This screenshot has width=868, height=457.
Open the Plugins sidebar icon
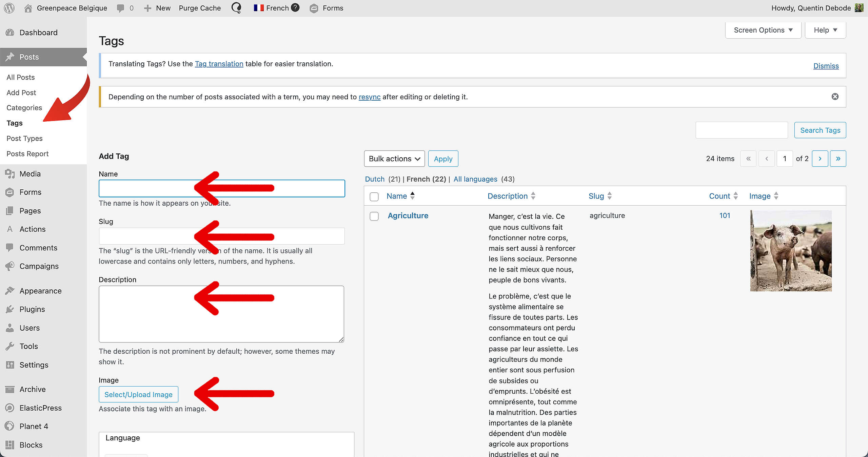click(x=10, y=309)
